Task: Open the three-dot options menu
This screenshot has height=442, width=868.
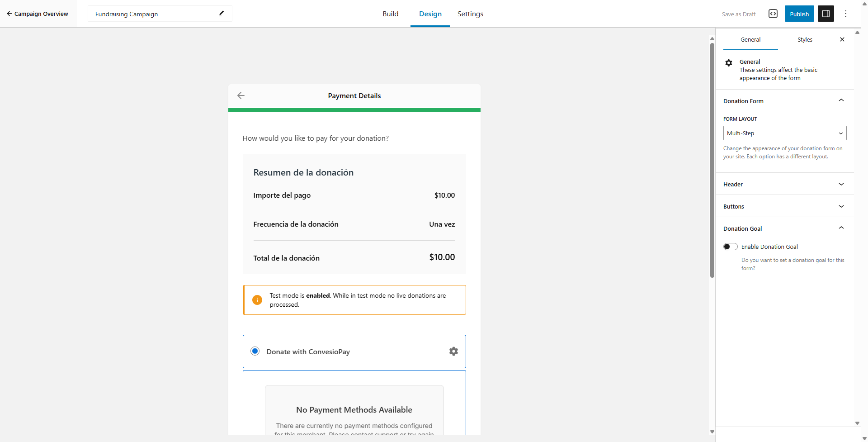Action: (x=846, y=14)
